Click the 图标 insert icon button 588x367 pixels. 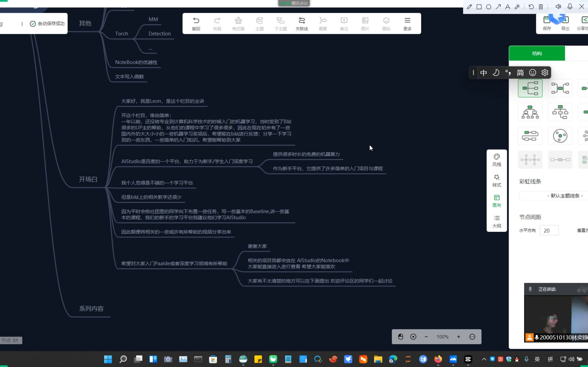pos(386,23)
